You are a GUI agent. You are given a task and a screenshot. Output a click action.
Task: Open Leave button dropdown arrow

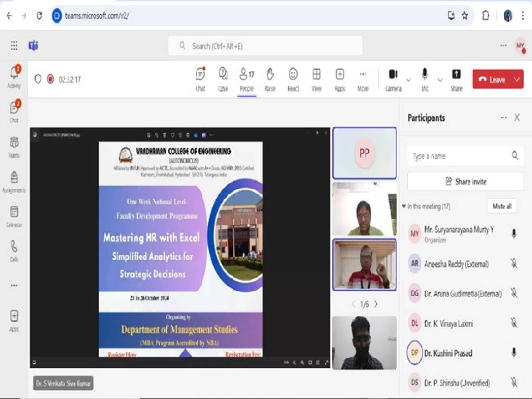516,80
